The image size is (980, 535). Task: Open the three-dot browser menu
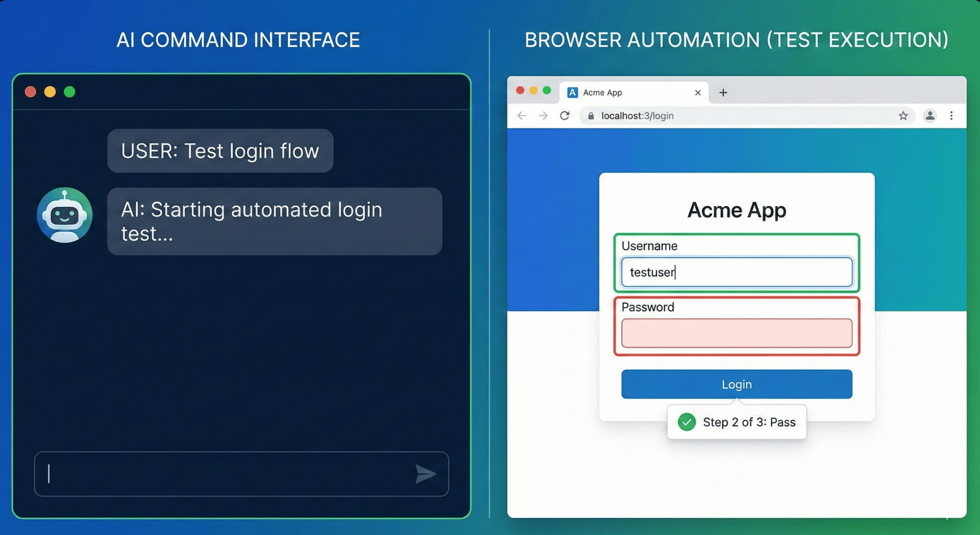pyautogui.click(x=951, y=116)
